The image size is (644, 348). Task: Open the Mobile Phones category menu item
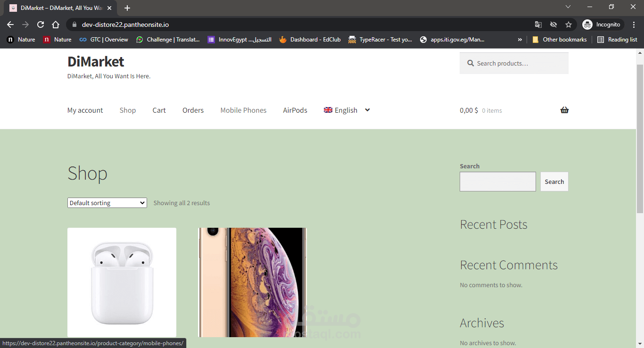pyautogui.click(x=243, y=110)
